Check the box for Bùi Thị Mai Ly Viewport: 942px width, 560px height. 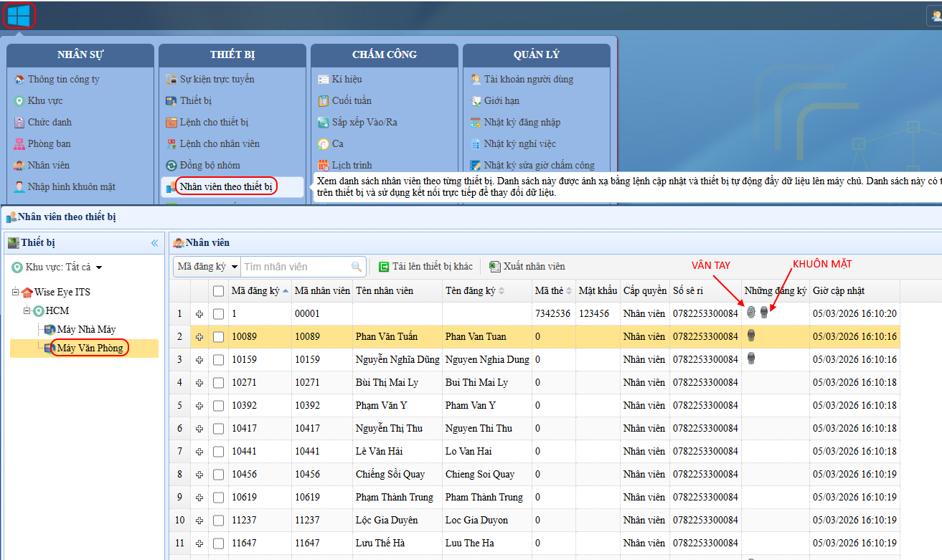219,382
